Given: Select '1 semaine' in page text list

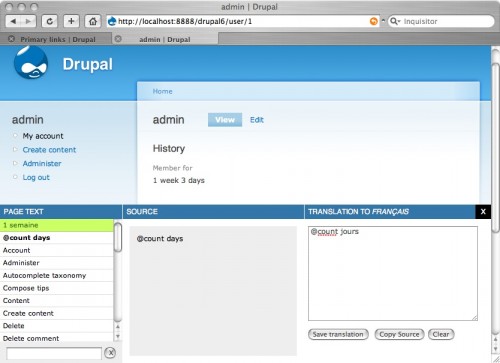Looking at the screenshot, I should click(x=57, y=225).
